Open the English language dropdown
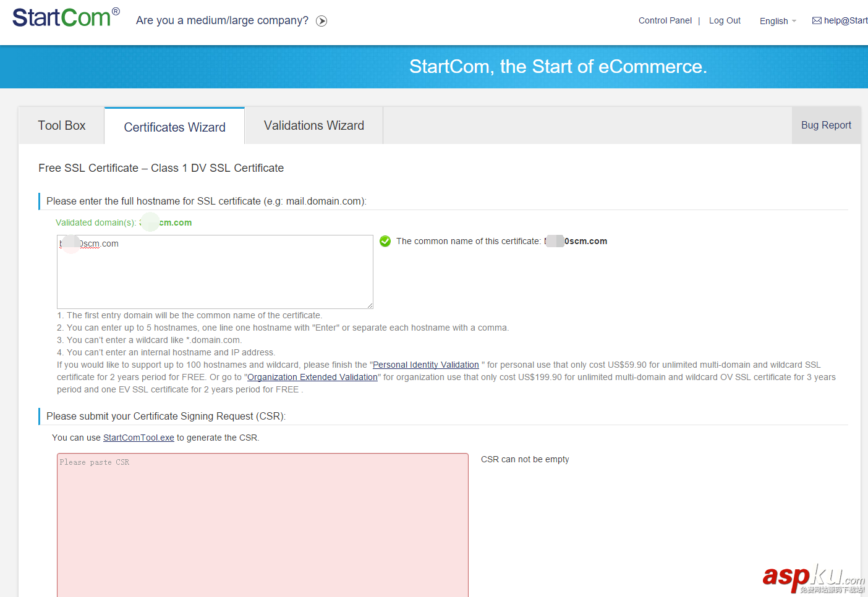Viewport: 868px width, 597px height. coord(777,21)
